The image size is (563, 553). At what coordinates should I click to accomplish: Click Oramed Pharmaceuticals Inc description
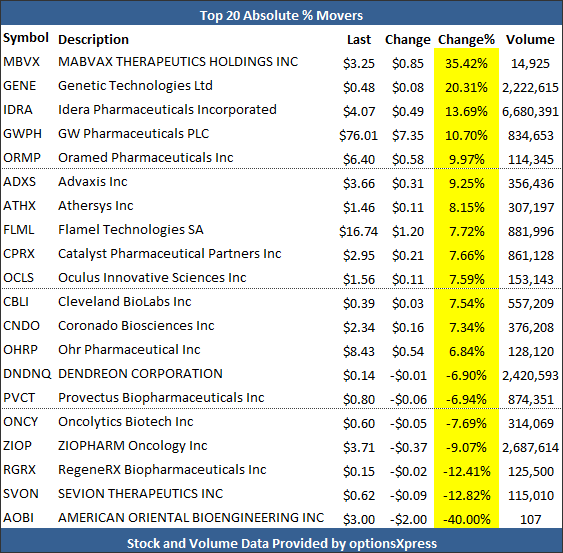146,158
